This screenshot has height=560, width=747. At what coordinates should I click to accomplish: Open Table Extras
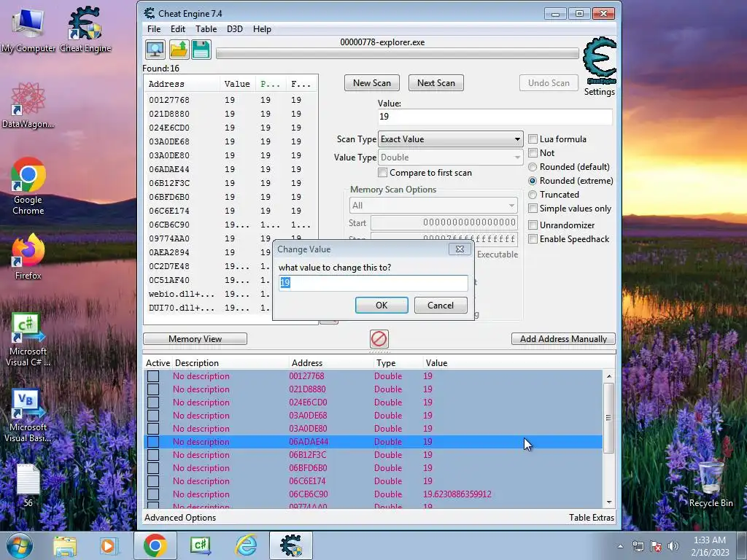[x=591, y=518]
